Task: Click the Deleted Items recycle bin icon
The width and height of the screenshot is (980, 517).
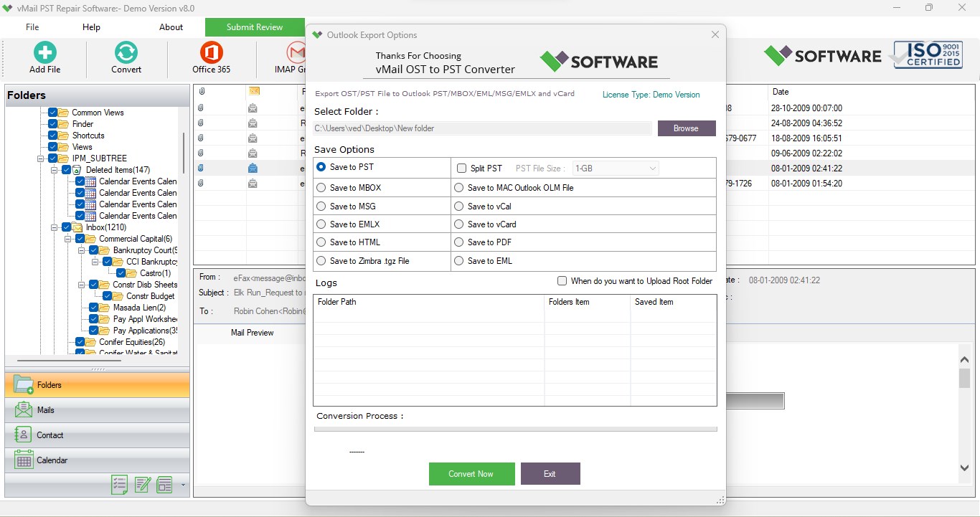Action: [77, 170]
